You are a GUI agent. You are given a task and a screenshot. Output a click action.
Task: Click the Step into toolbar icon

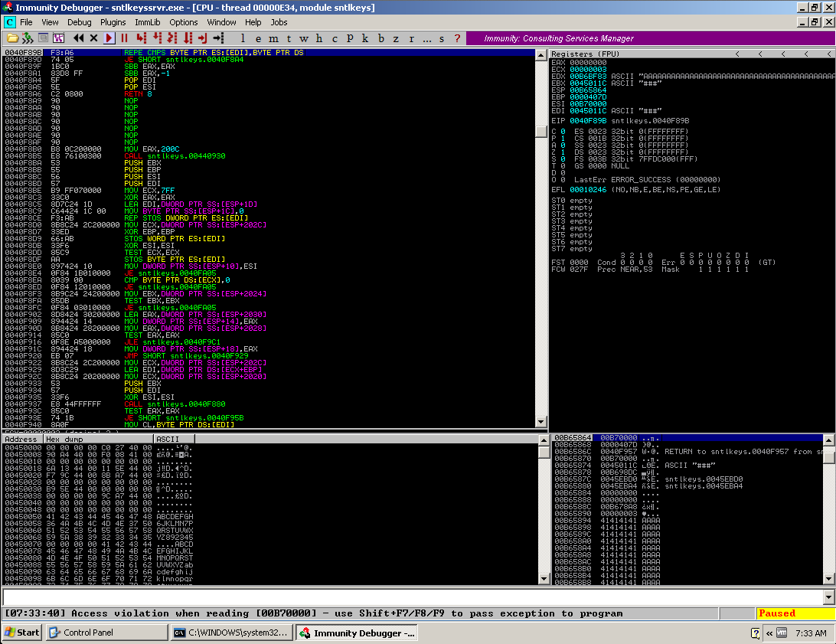141,38
